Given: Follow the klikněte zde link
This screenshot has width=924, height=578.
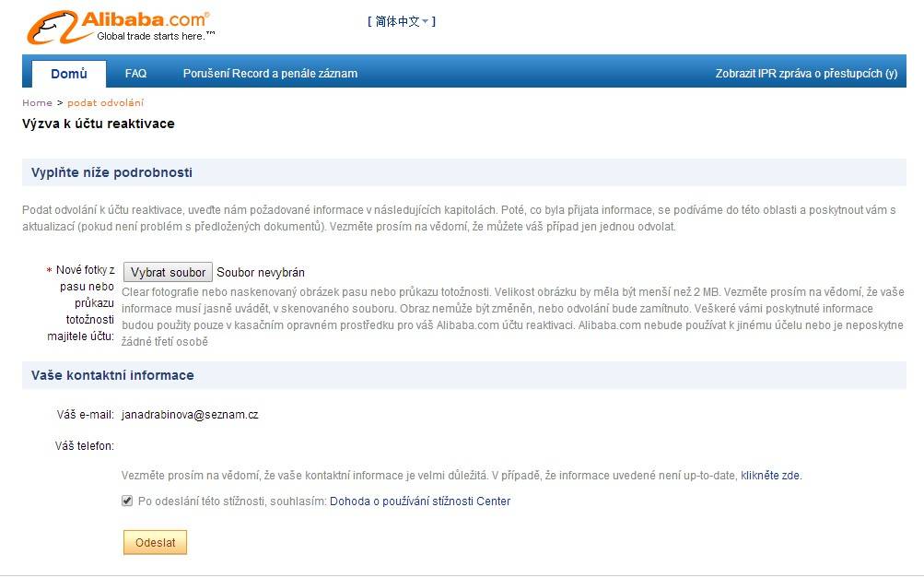Looking at the screenshot, I should point(770,476).
